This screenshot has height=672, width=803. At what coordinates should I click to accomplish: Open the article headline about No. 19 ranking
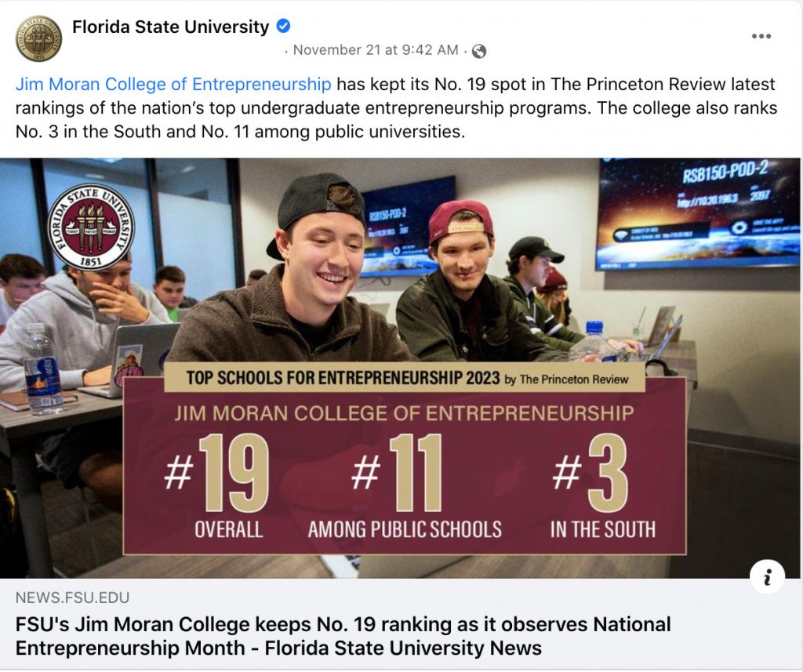click(343, 636)
